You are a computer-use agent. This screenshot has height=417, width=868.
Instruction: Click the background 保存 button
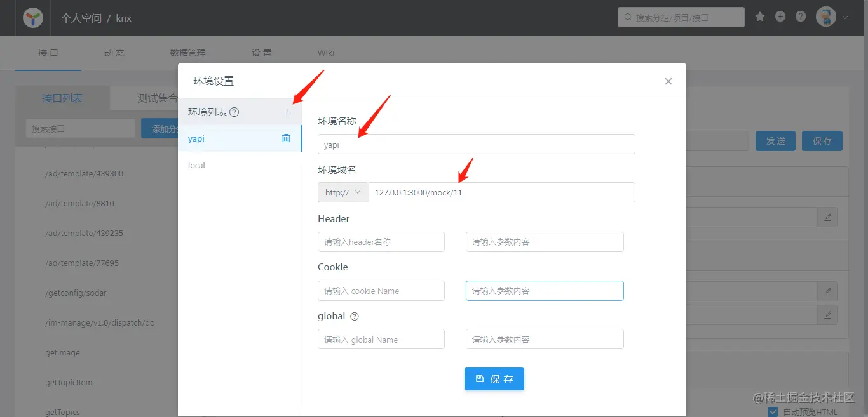pos(822,141)
